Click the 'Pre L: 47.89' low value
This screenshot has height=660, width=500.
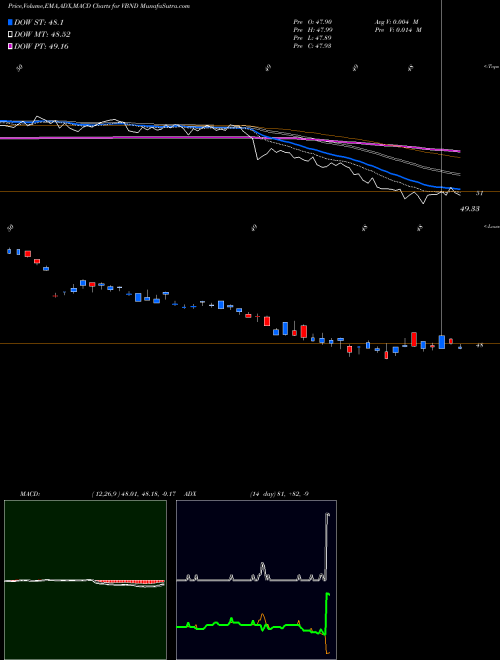pyautogui.click(x=313, y=38)
